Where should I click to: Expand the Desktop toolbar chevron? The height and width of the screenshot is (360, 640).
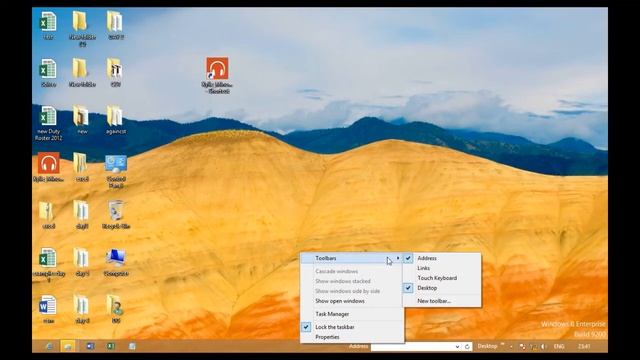502,344
